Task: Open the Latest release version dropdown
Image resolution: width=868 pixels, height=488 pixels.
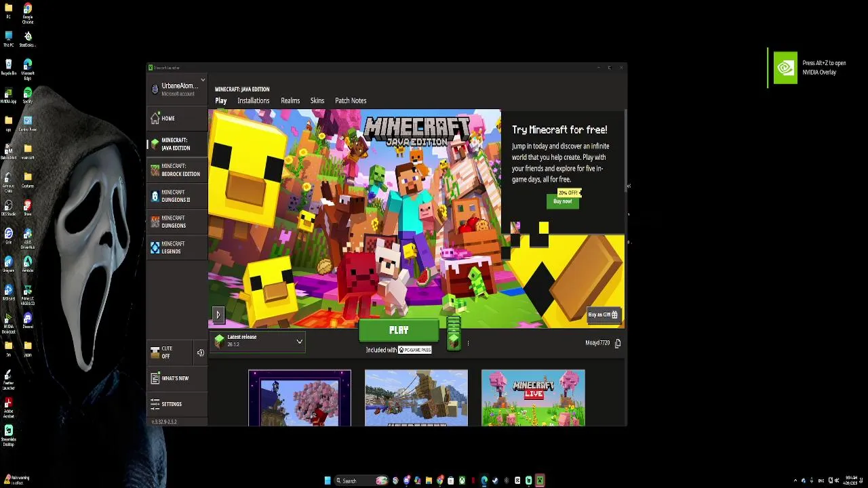Action: (x=258, y=341)
